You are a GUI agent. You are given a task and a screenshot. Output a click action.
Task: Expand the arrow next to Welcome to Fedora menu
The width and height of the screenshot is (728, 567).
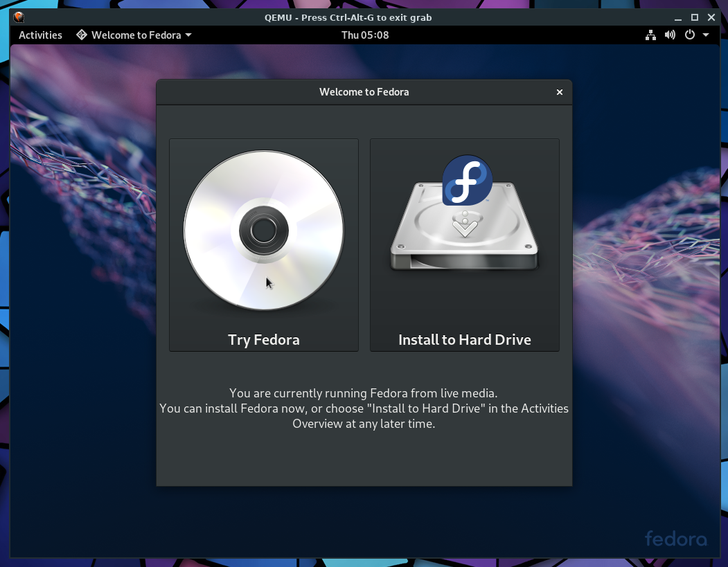[188, 35]
